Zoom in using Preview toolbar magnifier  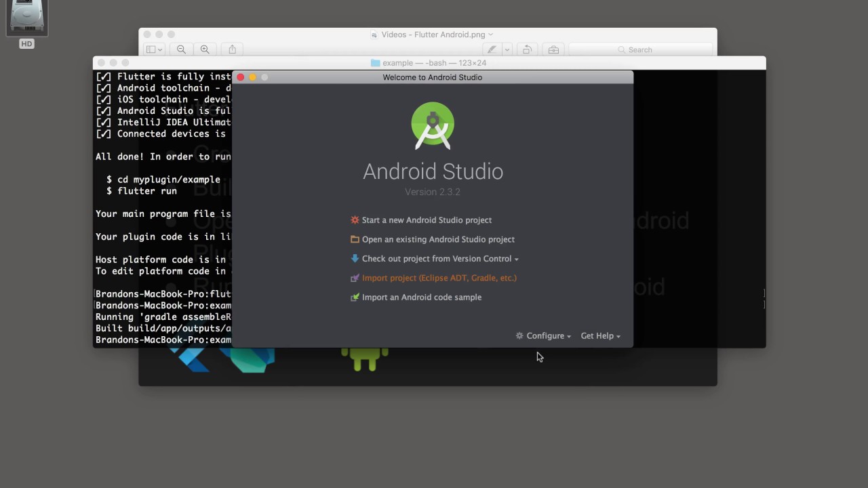205,49
